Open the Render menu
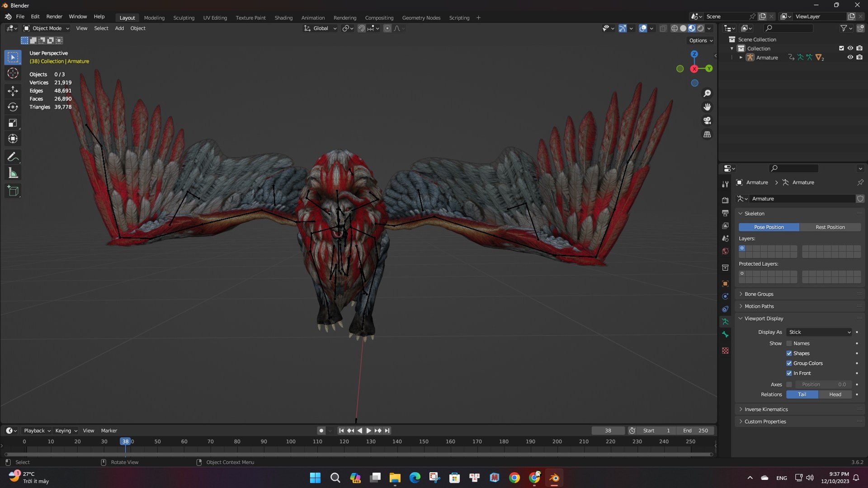 point(54,17)
